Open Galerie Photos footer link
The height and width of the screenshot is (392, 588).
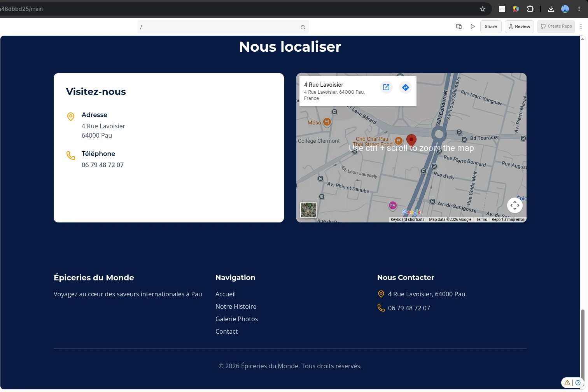click(236, 319)
